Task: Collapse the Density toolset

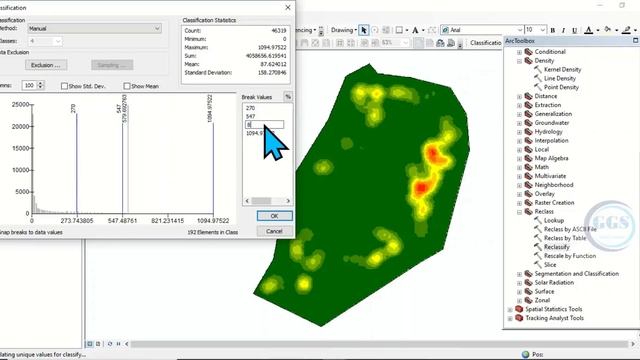Action: coord(519,61)
